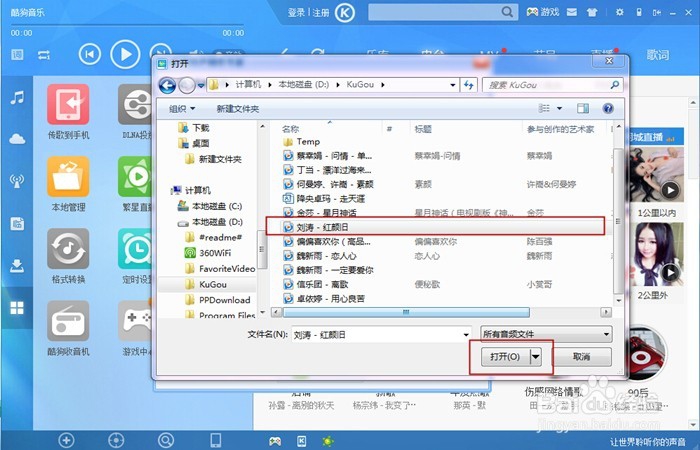Click the 取消 cancel button
The height and width of the screenshot is (450, 700).
click(x=581, y=357)
